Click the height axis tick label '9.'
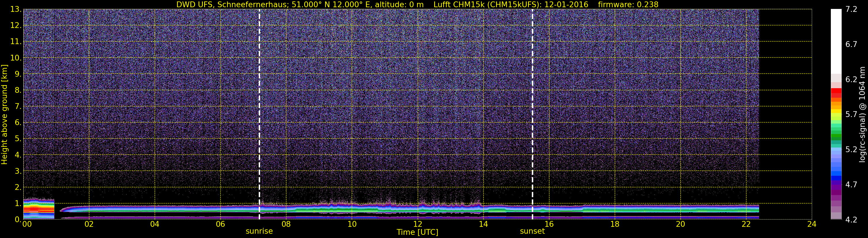Viewport: 868px width, 238px height. point(18,74)
